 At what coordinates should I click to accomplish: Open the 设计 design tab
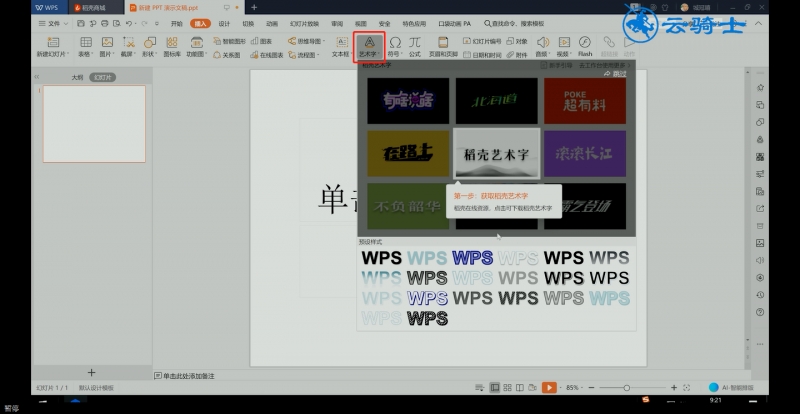point(224,23)
